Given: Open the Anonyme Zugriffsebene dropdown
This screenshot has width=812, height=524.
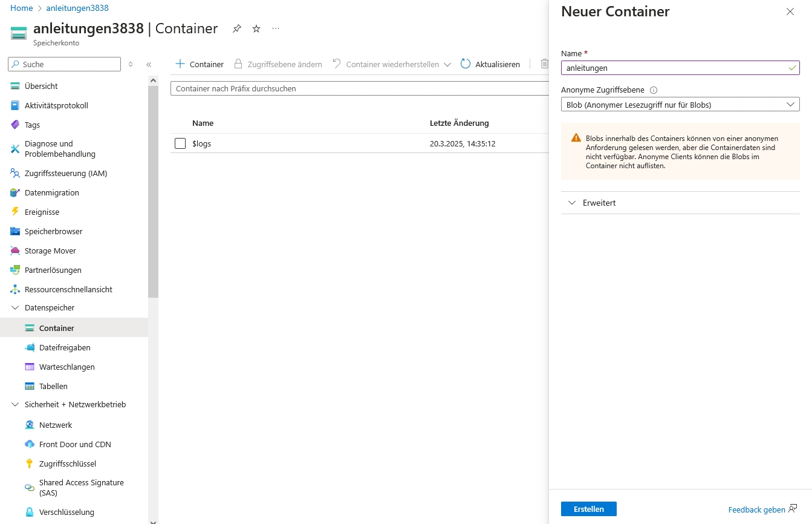Looking at the screenshot, I should 680,105.
